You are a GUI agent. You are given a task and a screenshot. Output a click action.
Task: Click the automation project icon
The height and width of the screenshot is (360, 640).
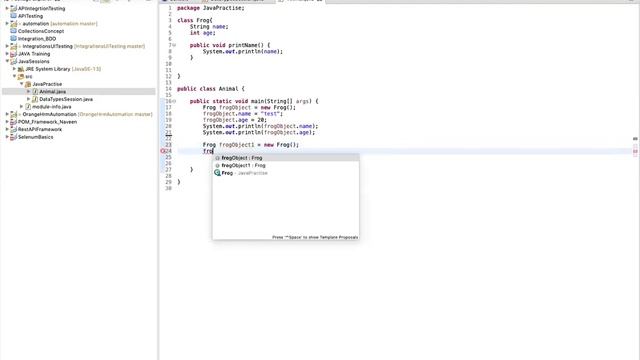pos(13,24)
